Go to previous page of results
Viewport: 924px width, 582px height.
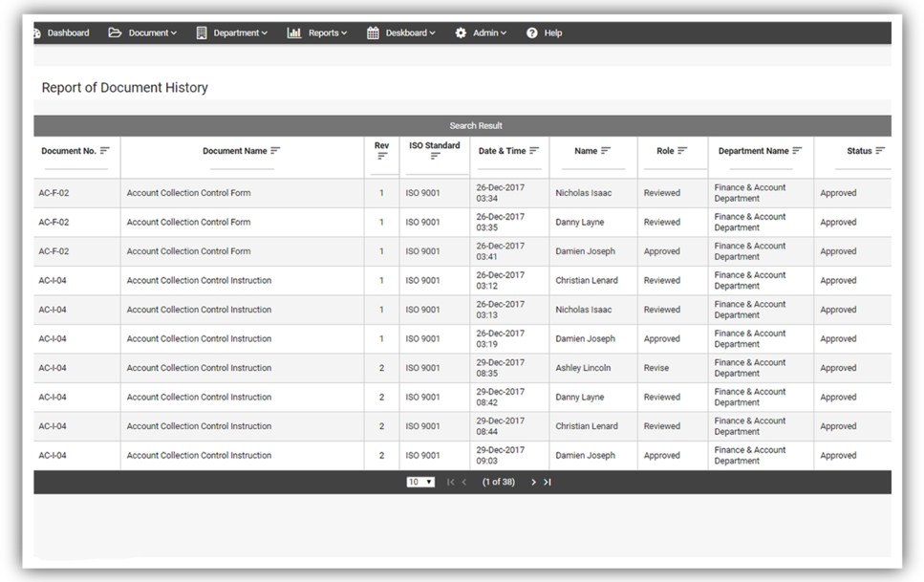coord(464,482)
